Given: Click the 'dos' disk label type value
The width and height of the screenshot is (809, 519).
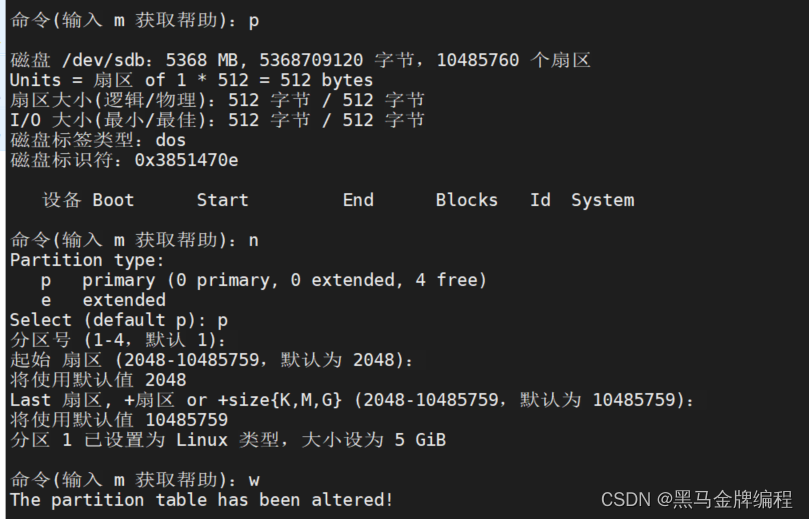Looking at the screenshot, I should tap(171, 140).
